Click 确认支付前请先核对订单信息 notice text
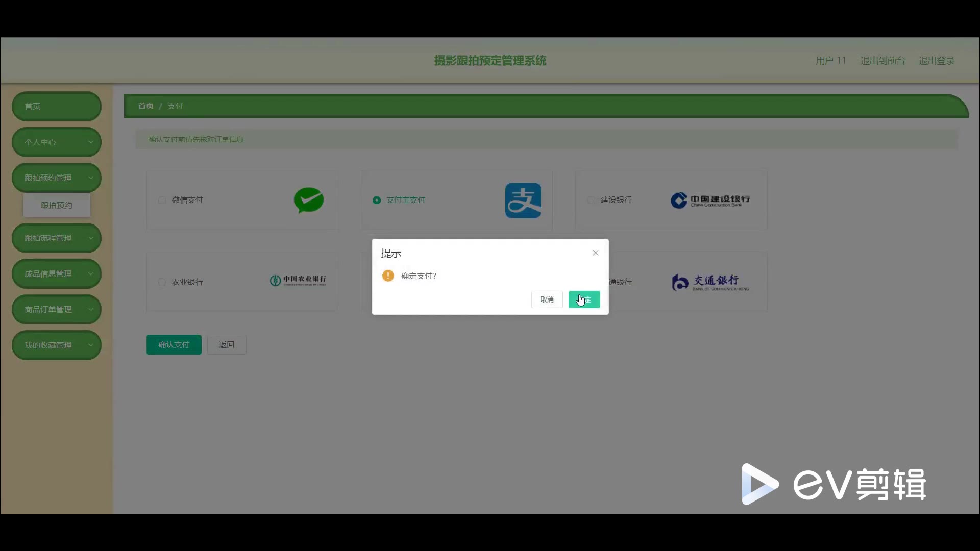Image resolution: width=980 pixels, height=551 pixels. pyautogui.click(x=196, y=139)
